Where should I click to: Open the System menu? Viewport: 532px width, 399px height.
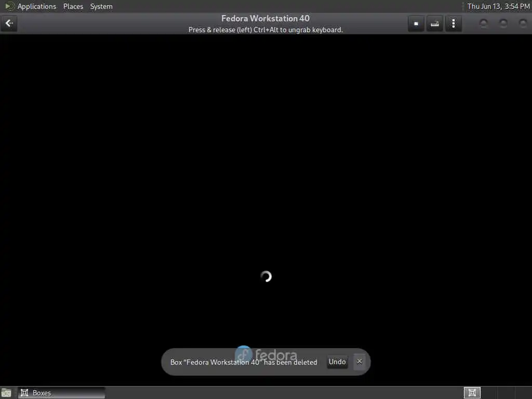coord(101,6)
